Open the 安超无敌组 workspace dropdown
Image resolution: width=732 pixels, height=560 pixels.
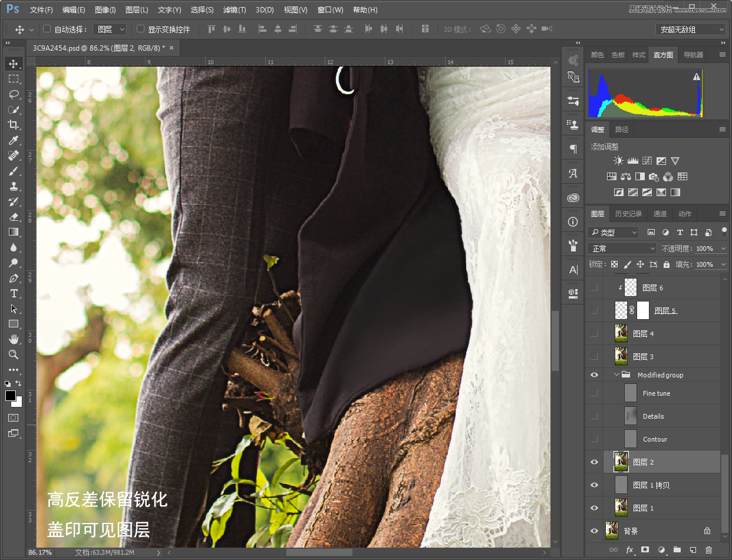click(690, 29)
